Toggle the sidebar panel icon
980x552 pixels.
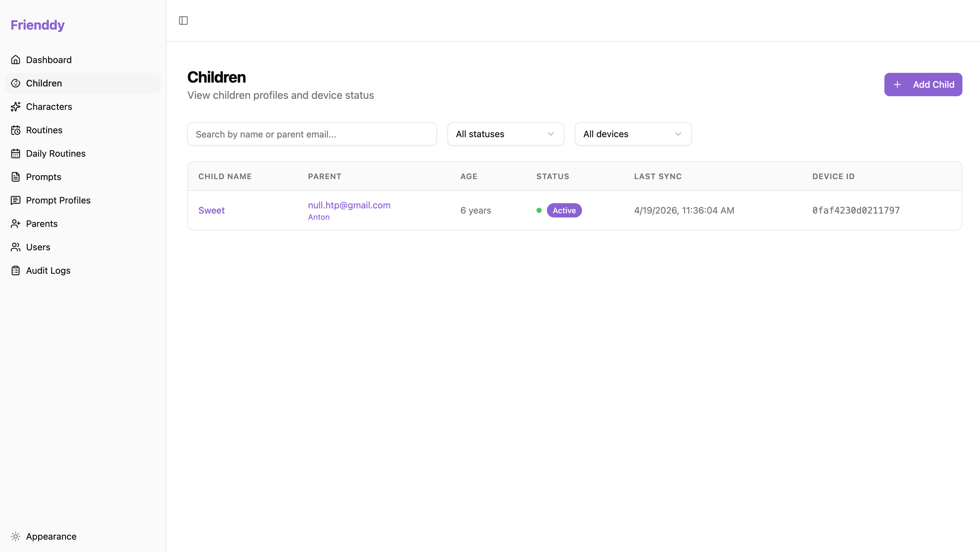[183, 20]
